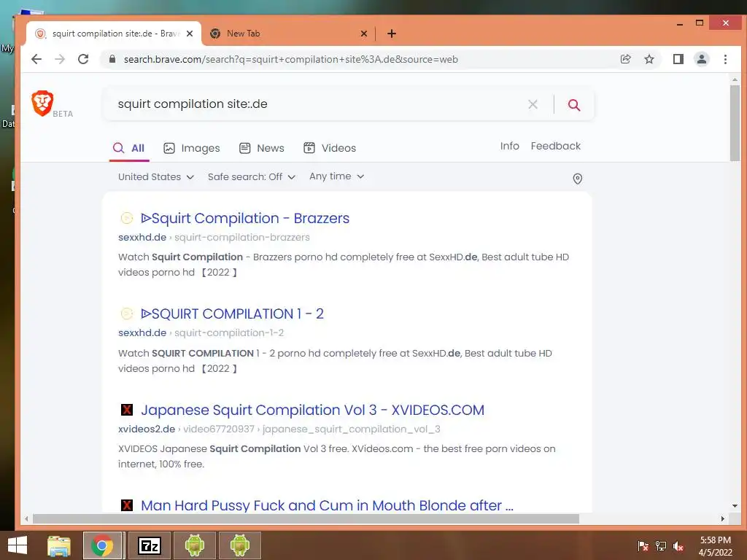Open the result titled 'COMPILATION 1 - 2'
The height and width of the screenshot is (560, 747).
(x=232, y=314)
